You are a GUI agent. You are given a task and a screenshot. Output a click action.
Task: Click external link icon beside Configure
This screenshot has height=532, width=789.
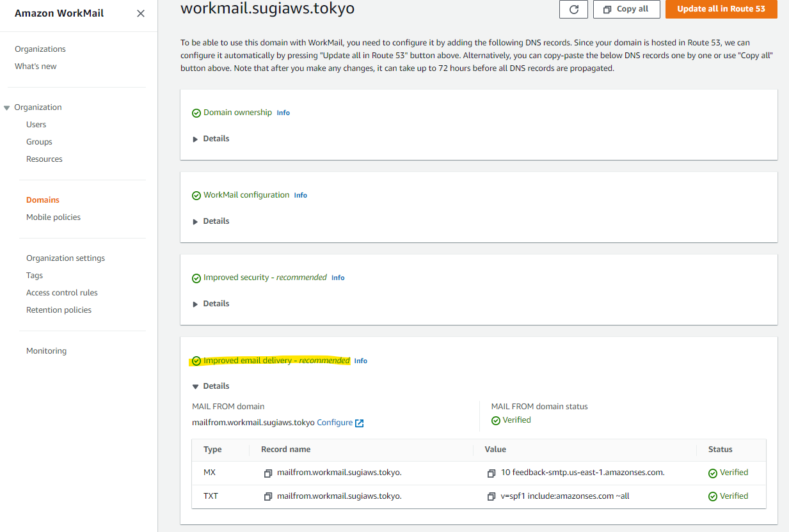click(360, 423)
